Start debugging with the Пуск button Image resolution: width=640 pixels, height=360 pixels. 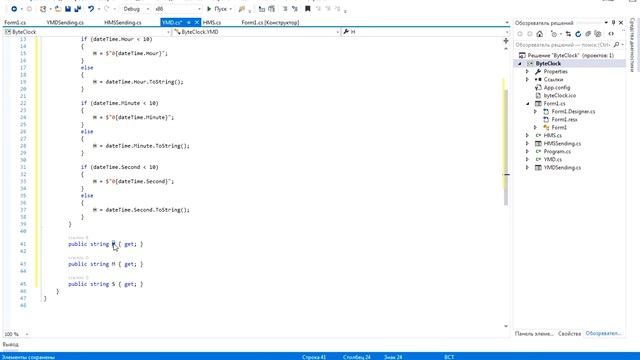(x=217, y=9)
